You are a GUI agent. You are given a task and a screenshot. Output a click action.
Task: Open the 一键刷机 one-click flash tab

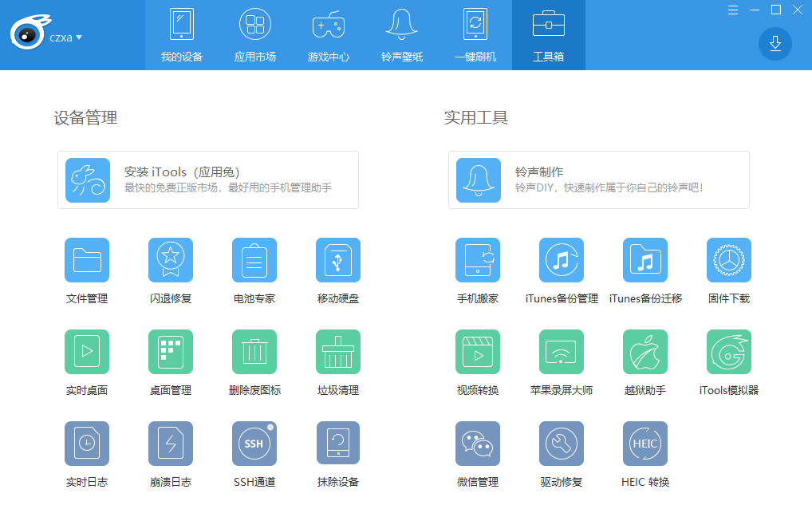pyautogui.click(x=475, y=35)
